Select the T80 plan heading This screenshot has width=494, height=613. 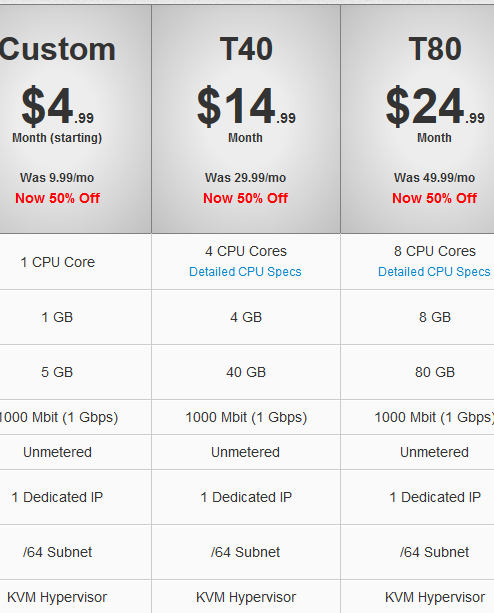[x=435, y=49]
